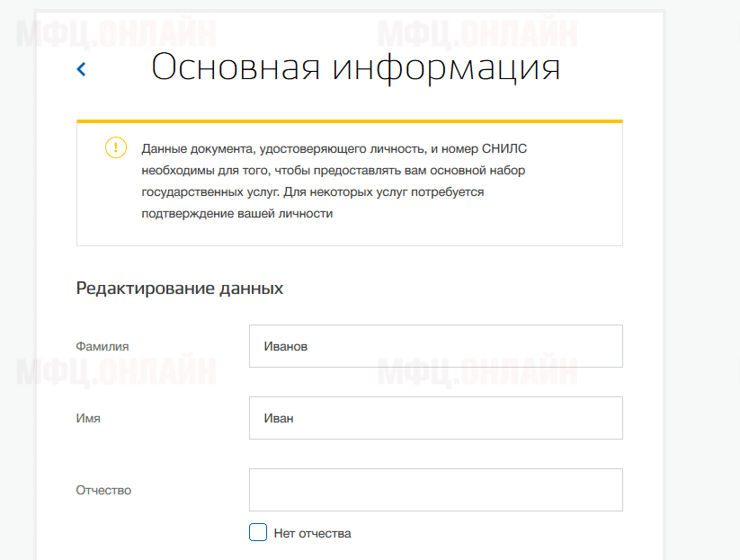740x560 pixels.
Task: Click the top-right МФЦ.ОНЛАЙН watermark
Action: (x=477, y=34)
